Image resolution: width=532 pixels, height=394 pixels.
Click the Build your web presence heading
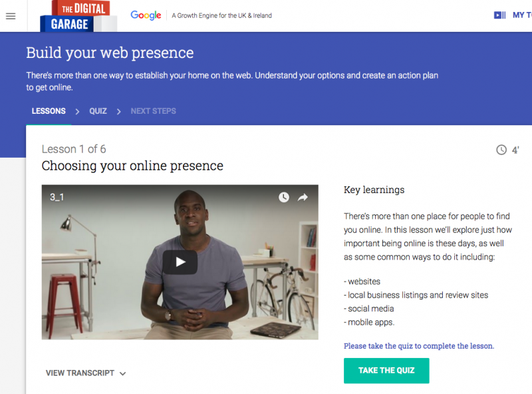tap(110, 53)
